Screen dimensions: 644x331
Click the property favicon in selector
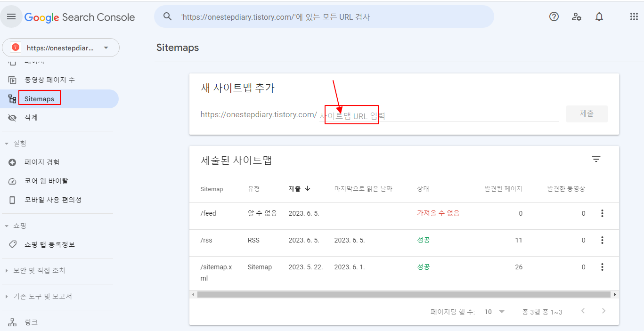[x=16, y=48]
